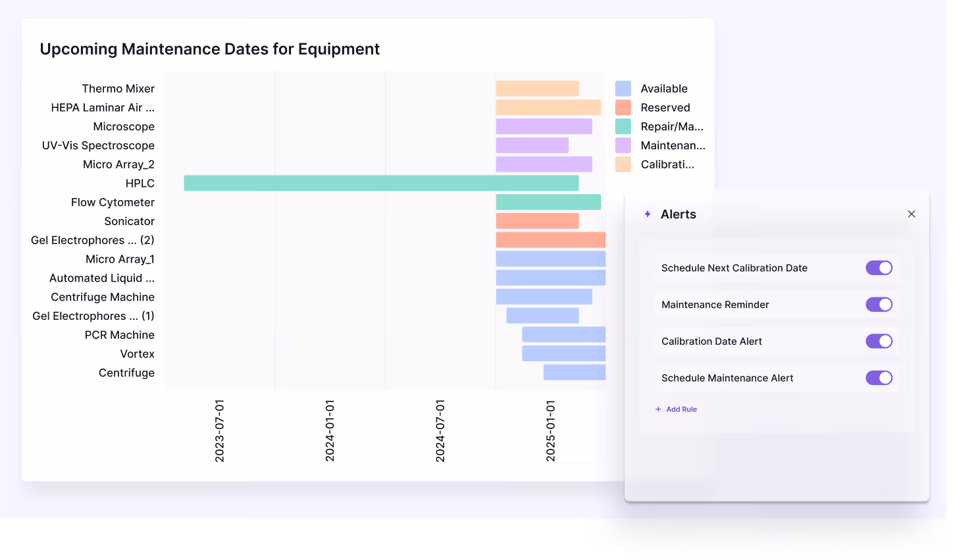This screenshot has width=953, height=560.
Task: Select the long green HPLC bar
Action: [x=380, y=183]
